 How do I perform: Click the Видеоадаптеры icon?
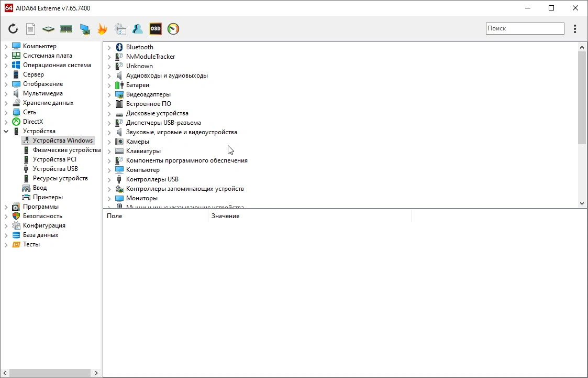tap(119, 94)
